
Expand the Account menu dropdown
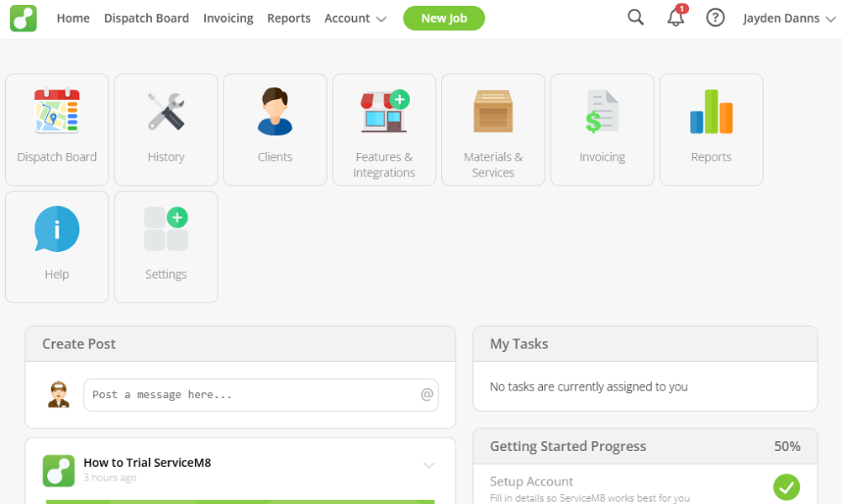tap(355, 18)
